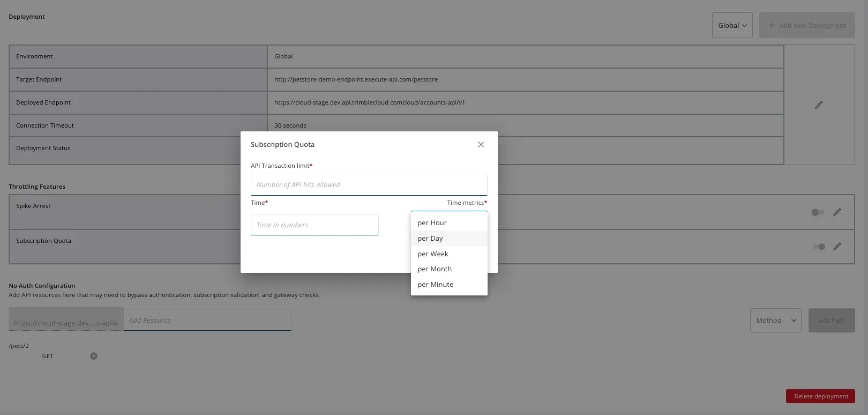
Task: Edit Spike Arrest settings pencil icon
Action: 837,212
